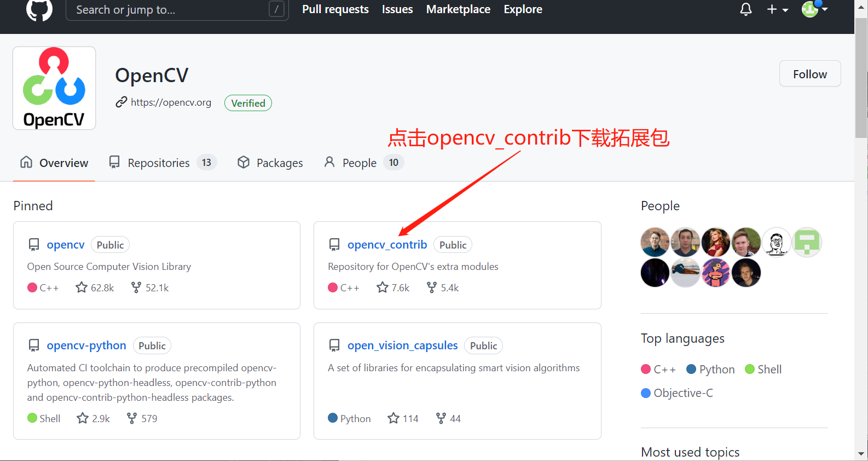This screenshot has height=461, width=868.
Task: Open first member avatar in People
Action: (x=655, y=242)
